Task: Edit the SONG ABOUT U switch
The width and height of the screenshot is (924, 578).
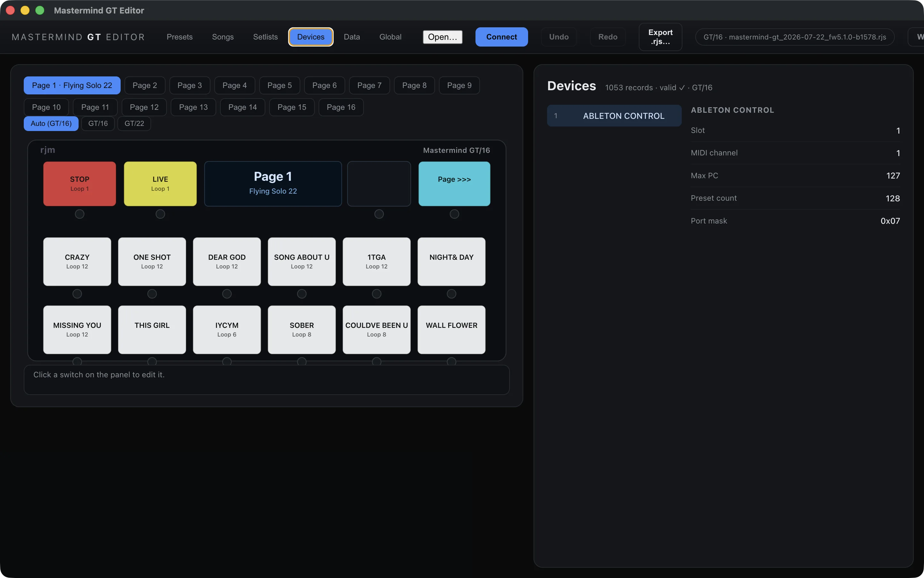Action: coord(302,261)
